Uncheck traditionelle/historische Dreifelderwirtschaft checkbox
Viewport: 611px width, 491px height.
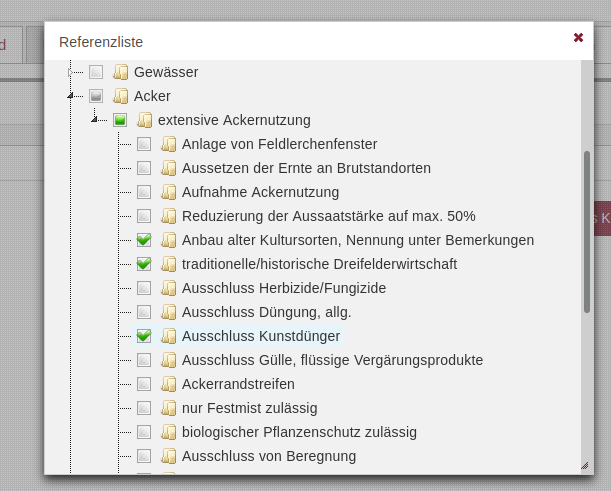click(x=144, y=264)
